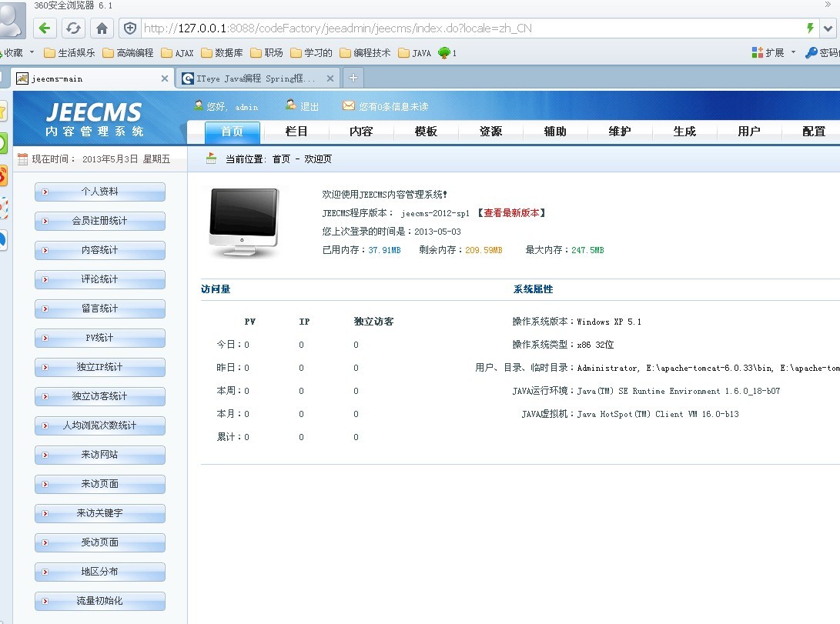
Task: Open the 编程技术 bookmark folder
Action: [366, 52]
